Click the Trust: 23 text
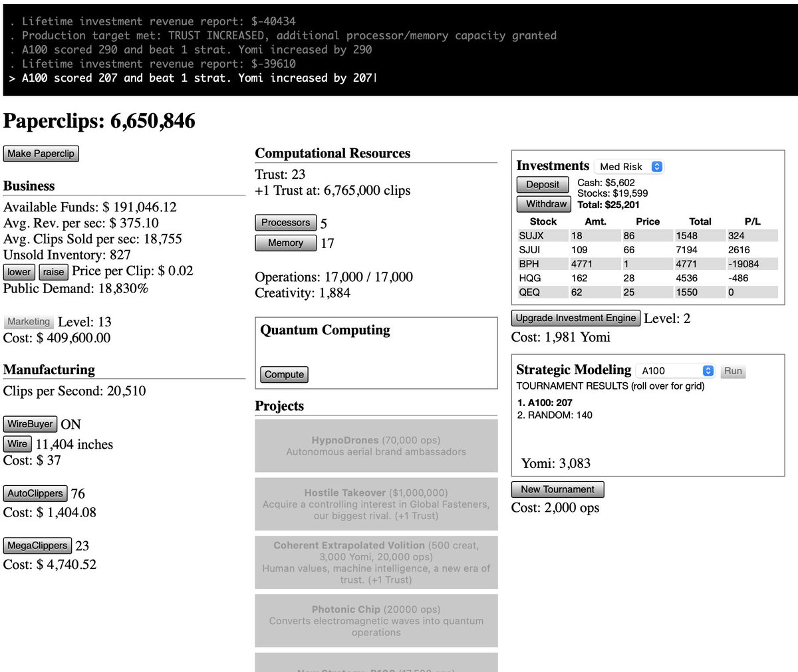 tap(280, 174)
